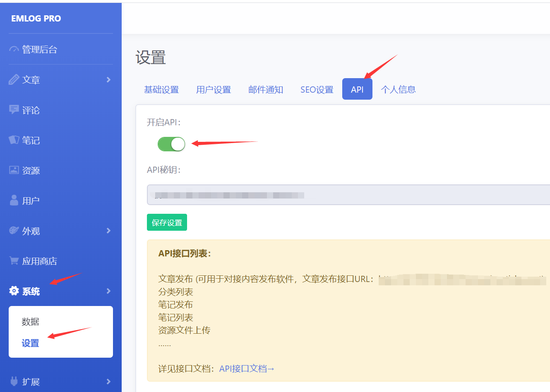Click the 笔记发布 interface entry

[175, 305]
